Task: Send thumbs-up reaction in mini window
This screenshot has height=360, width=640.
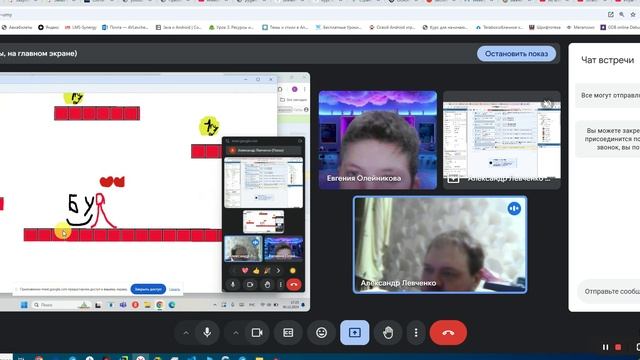Action: pyautogui.click(x=256, y=270)
